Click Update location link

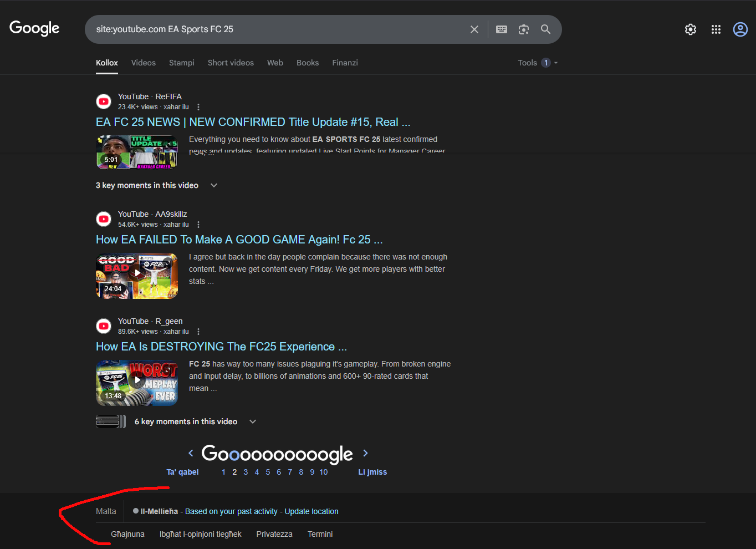(311, 511)
